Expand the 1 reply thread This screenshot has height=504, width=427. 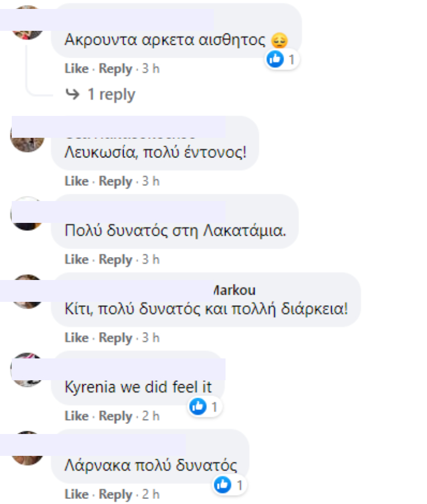[x=111, y=95]
